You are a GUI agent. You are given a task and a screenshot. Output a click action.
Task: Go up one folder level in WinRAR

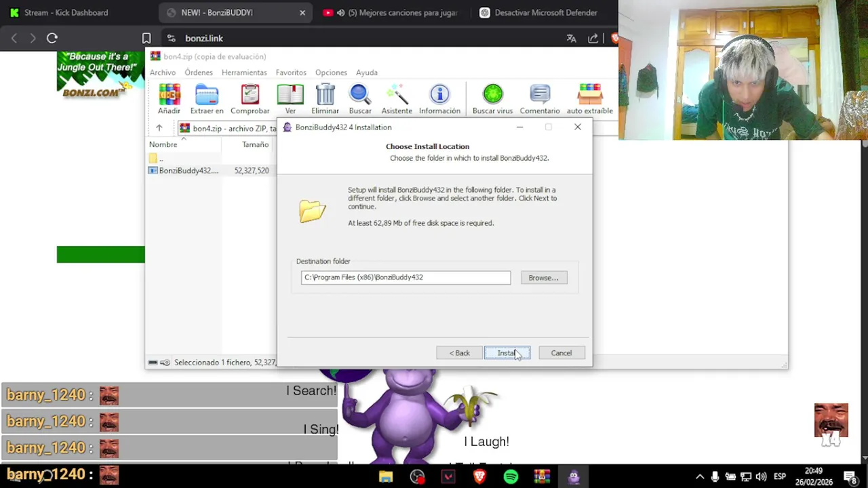[x=159, y=128]
